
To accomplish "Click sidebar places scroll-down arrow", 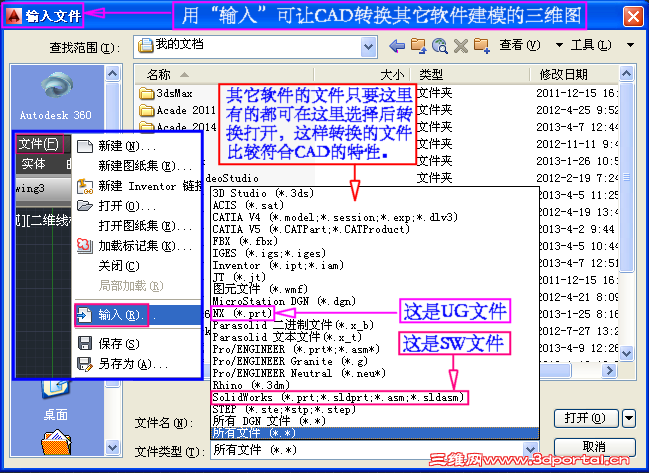I will tap(112, 447).
